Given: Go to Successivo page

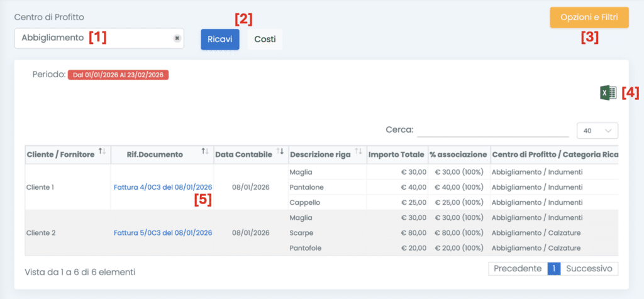Looking at the screenshot, I should pyautogui.click(x=589, y=268).
